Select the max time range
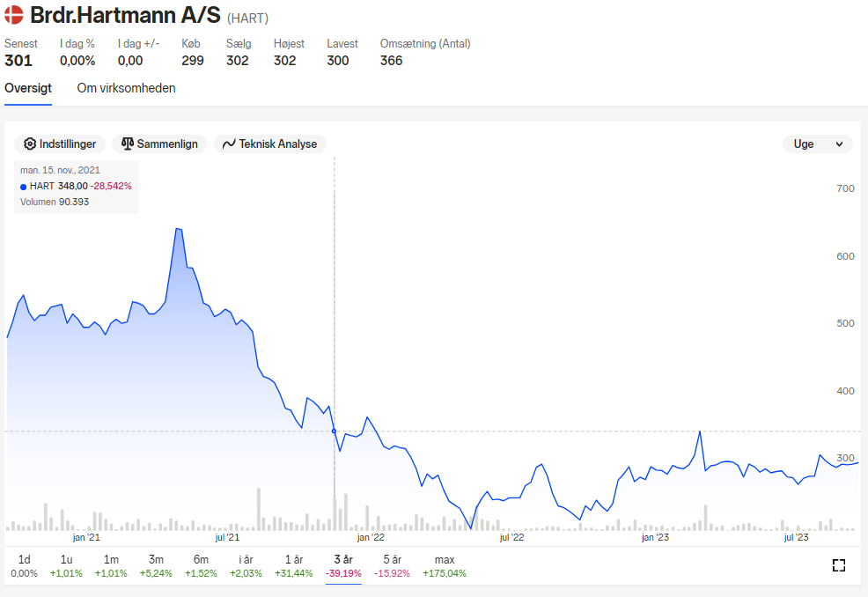This screenshot has height=597, width=868. point(445,566)
